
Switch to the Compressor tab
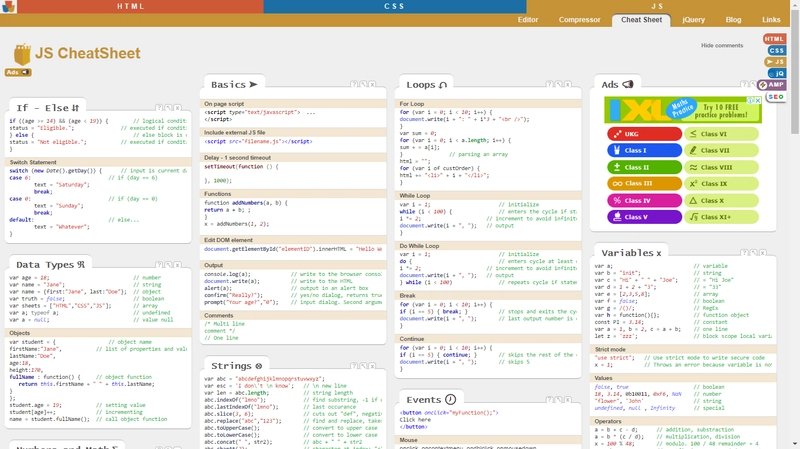point(579,20)
